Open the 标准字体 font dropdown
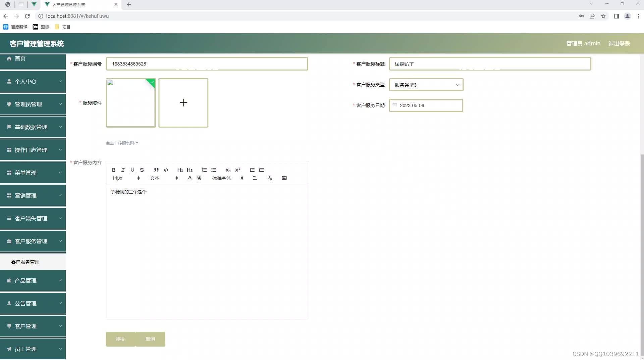The image size is (644, 360). (x=227, y=178)
